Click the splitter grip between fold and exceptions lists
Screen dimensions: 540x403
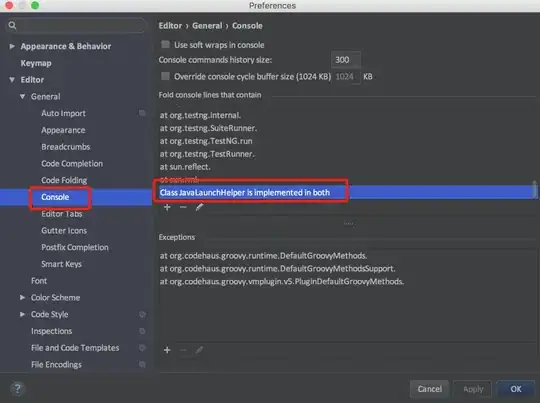click(x=348, y=224)
